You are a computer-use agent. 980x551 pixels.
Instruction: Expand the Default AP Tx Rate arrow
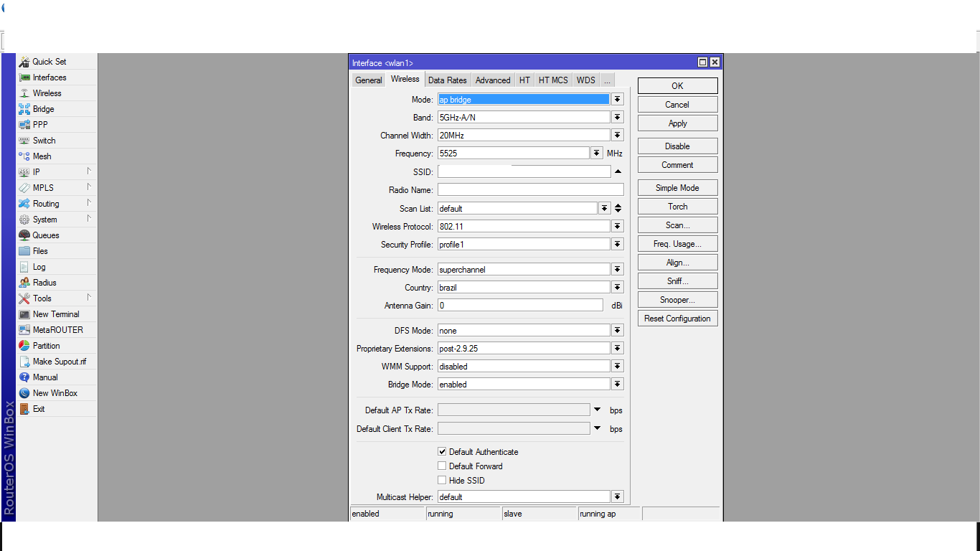point(597,410)
